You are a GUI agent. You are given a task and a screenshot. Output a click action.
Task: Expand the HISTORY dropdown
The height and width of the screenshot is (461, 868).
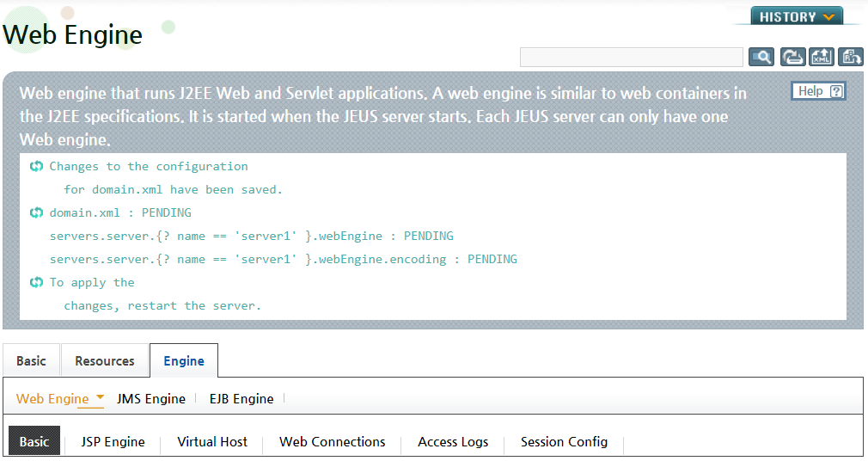click(x=797, y=16)
